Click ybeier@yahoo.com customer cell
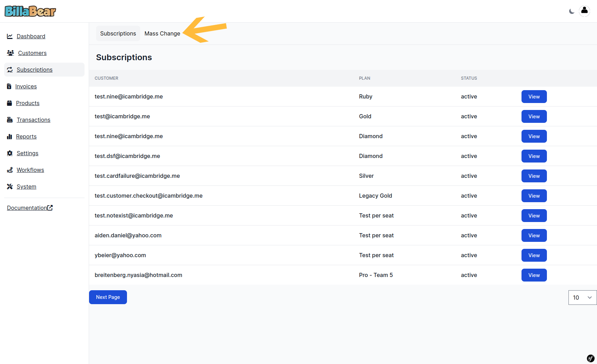The image size is (597, 364). click(x=120, y=255)
